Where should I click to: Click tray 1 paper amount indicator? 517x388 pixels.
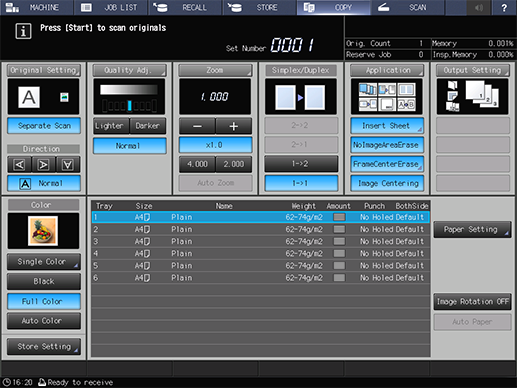point(339,217)
